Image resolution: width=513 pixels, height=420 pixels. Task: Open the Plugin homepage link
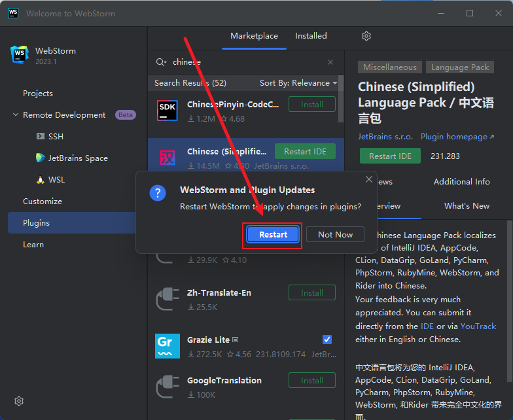[x=457, y=136]
